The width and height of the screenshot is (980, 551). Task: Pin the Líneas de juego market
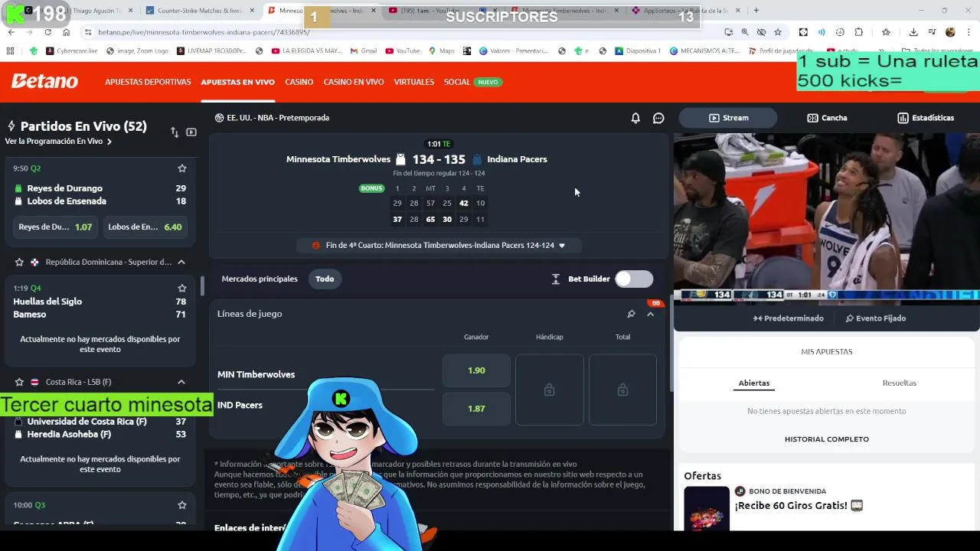631,314
